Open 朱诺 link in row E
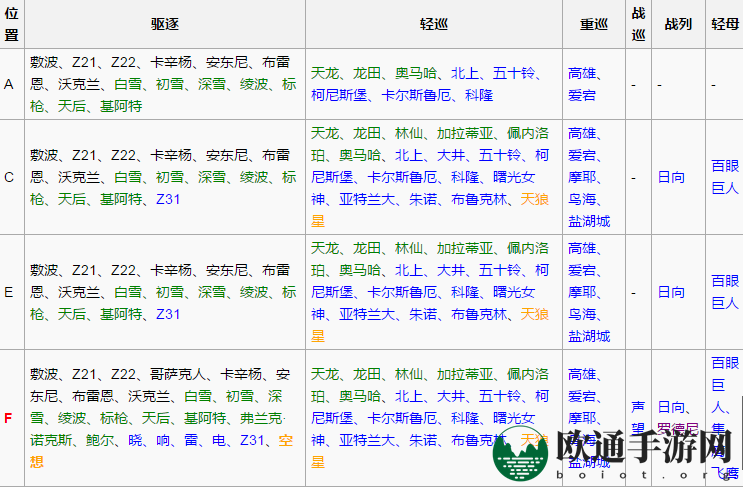The height and width of the screenshot is (487, 743). click(423, 314)
